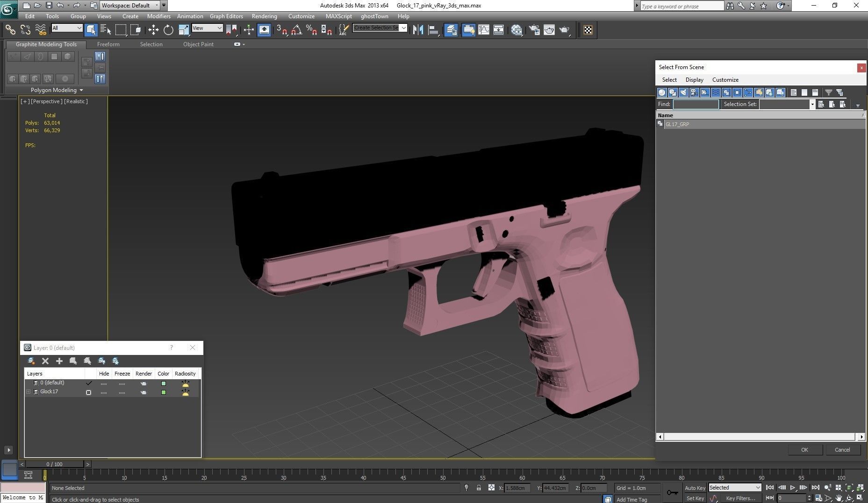Choose the Select and Rotate tool
The width and height of the screenshot is (868, 503).
pyautogui.click(x=168, y=30)
